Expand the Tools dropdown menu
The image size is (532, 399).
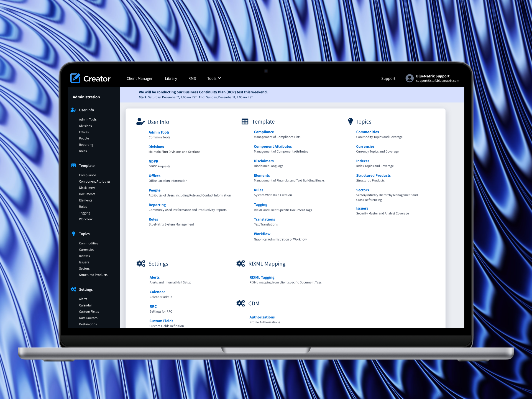(x=214, y=78)
